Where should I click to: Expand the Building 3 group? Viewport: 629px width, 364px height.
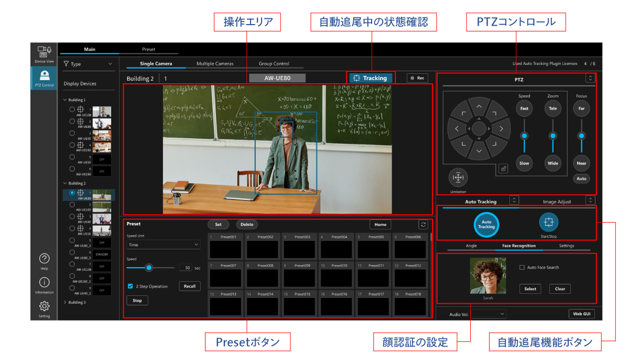click(x=65, y=302)
